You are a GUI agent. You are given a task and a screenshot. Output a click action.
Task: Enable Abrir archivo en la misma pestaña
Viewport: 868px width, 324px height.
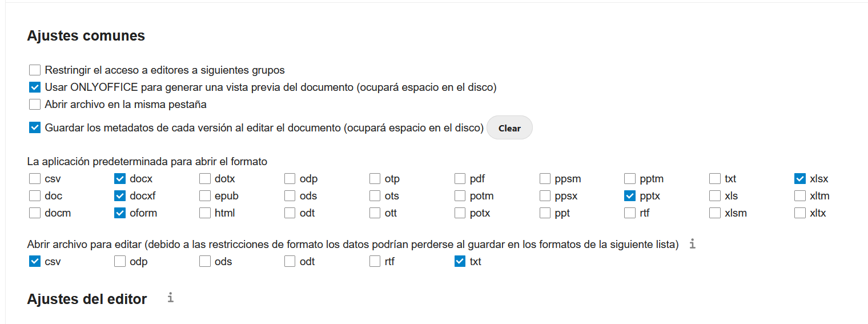tap(35, 105)
